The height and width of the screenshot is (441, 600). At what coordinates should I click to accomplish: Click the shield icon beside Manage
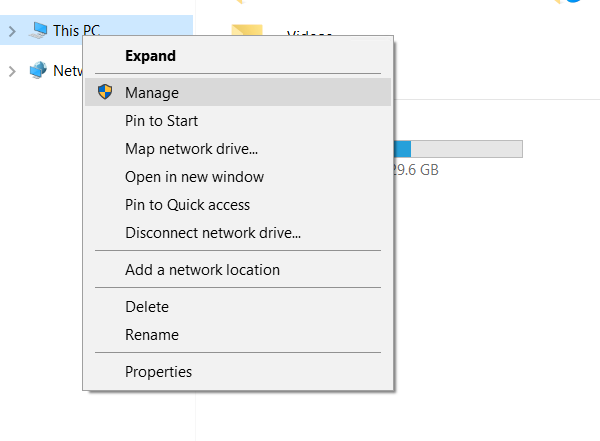pyautogui.click(x=105, y=92)
